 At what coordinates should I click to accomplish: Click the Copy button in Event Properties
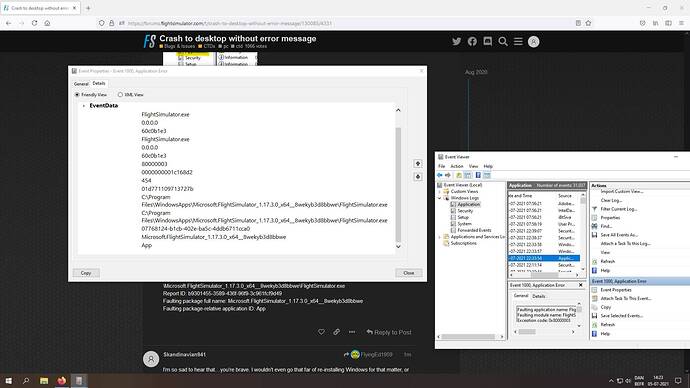coord(86,273)
